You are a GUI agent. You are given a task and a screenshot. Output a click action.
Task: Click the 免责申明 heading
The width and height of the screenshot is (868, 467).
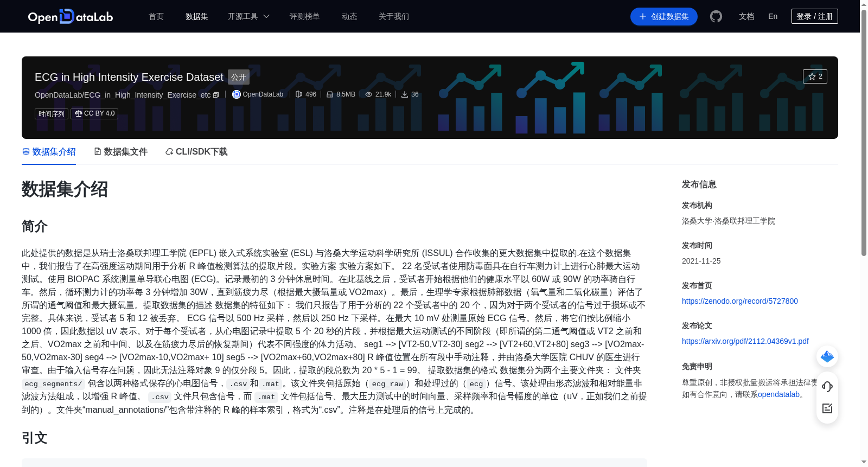(x=697, y=366)
